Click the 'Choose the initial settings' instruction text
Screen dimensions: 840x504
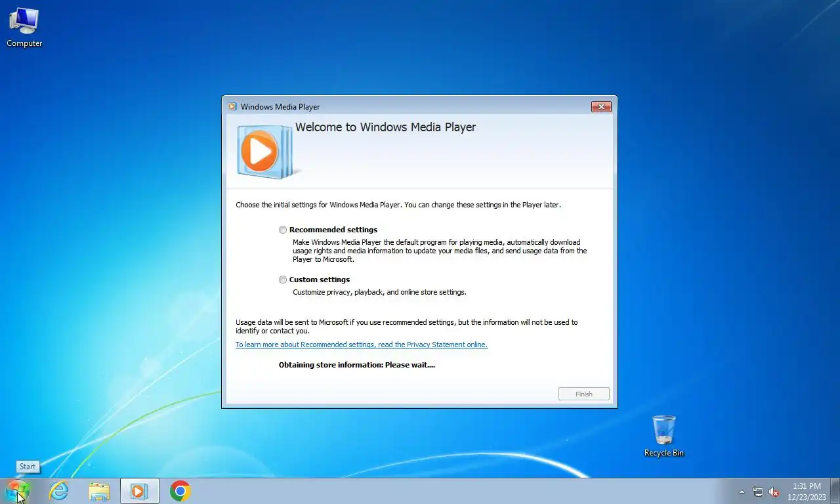398,205
